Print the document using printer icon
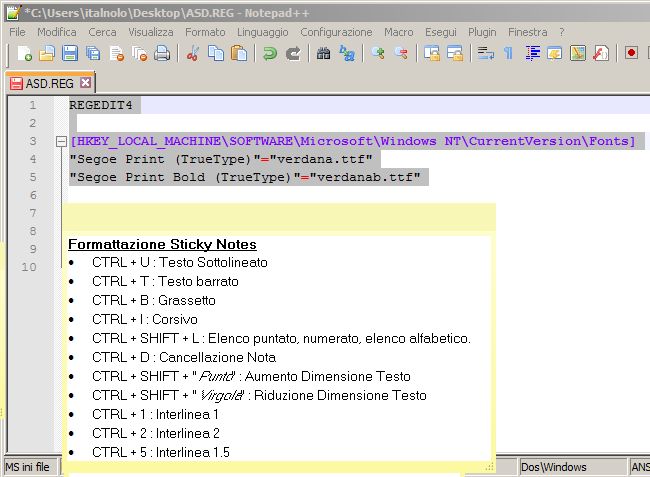650x477 pixels. (x=162, y=53)
